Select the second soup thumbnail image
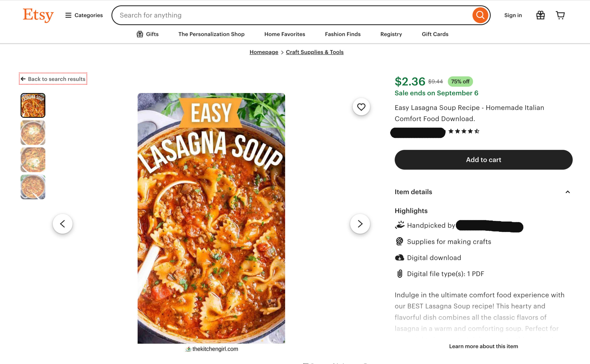The height and width of the screenshot is (364, 590). point(33,133)
